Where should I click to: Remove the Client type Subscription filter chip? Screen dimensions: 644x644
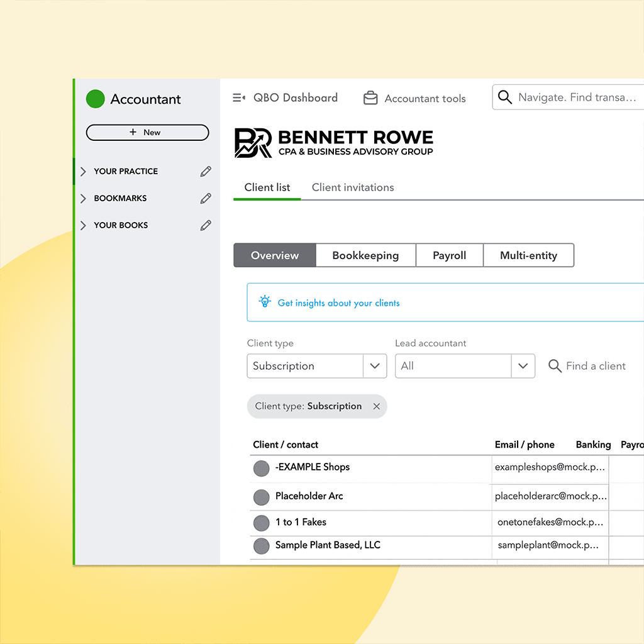click(x=376, y=406)
